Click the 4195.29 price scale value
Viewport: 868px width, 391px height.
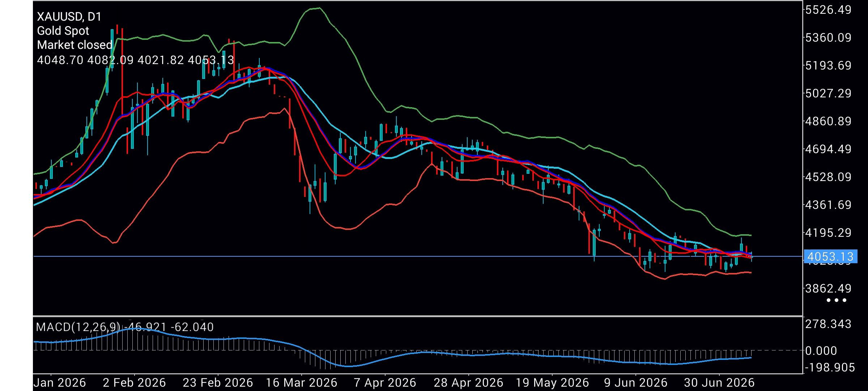(828, 233)
